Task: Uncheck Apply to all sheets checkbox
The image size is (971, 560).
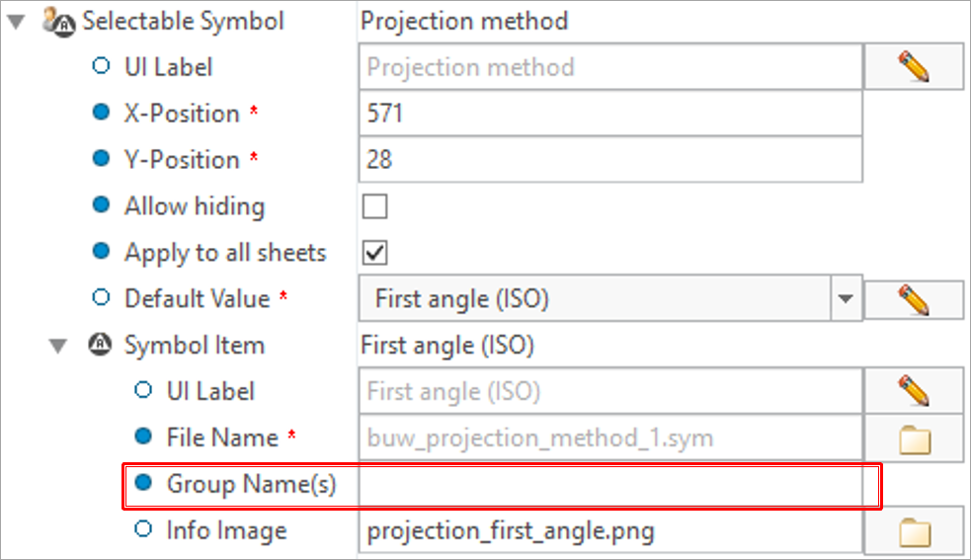Action: [x=374, y=253]
